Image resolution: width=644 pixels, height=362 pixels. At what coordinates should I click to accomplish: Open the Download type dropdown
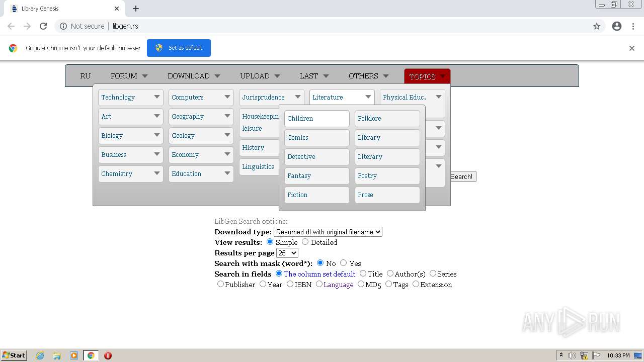(328, 232)
